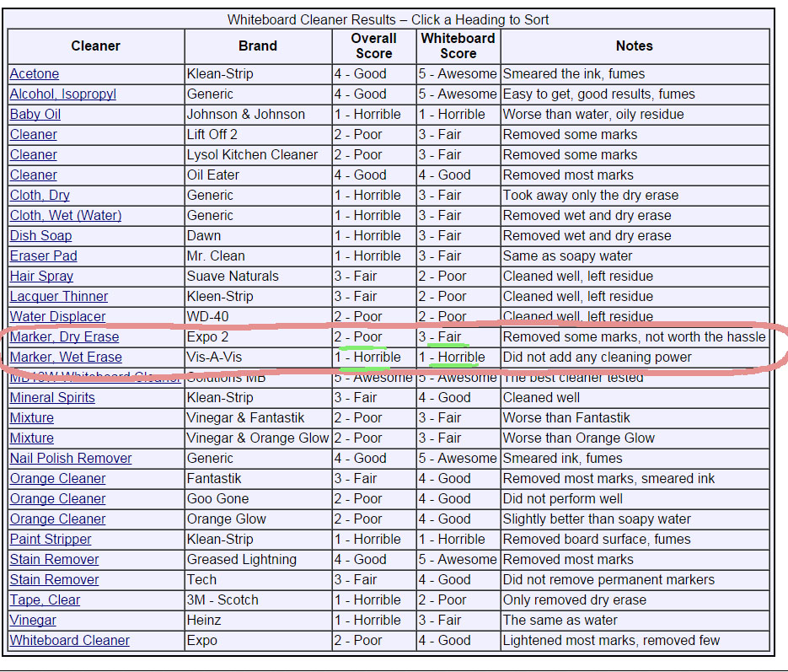The height and width of the screenshot is (672, 788).
Task: Click the Heinz brand cell
Action: click(x=258, y=620)
